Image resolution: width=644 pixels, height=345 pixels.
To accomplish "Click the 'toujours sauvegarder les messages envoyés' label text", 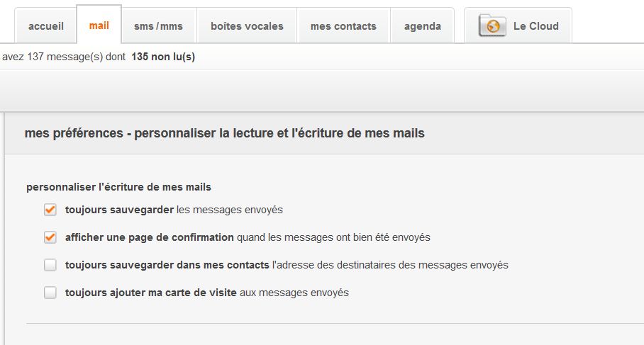I will pyautogui.click(x=174, y=210).
